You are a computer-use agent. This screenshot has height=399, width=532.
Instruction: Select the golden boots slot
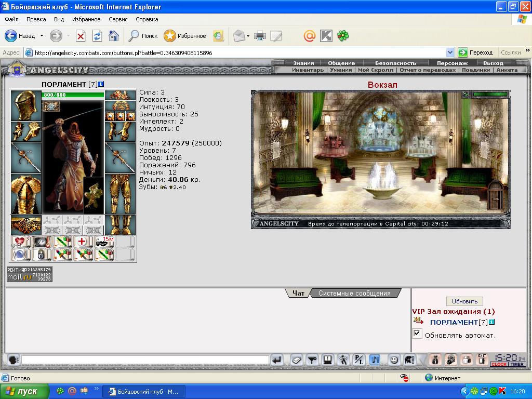pos(120,225)
